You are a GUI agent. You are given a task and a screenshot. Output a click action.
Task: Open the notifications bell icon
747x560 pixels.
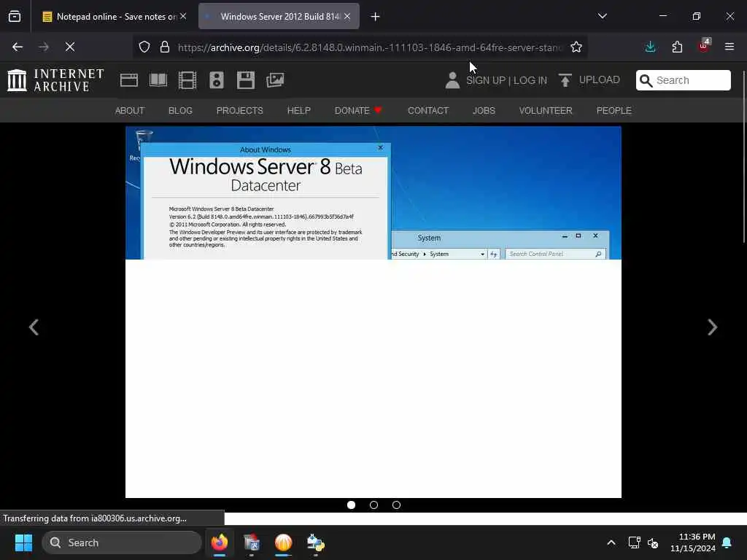point(727,542)
